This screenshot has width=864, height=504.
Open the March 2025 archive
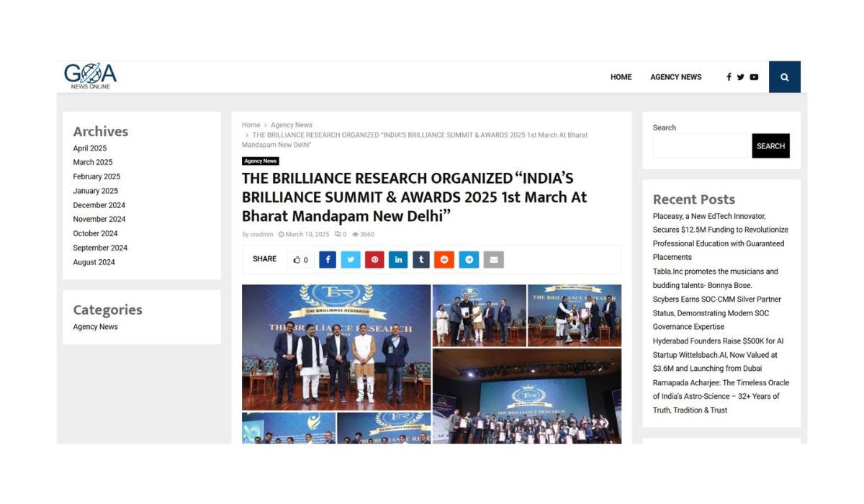92,163
